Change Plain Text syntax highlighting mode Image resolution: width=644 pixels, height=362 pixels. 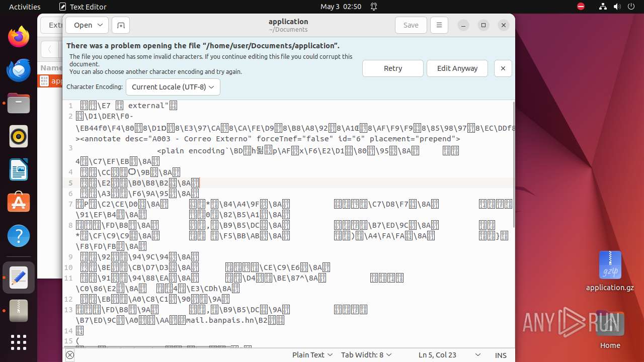(x=312, y=355)
